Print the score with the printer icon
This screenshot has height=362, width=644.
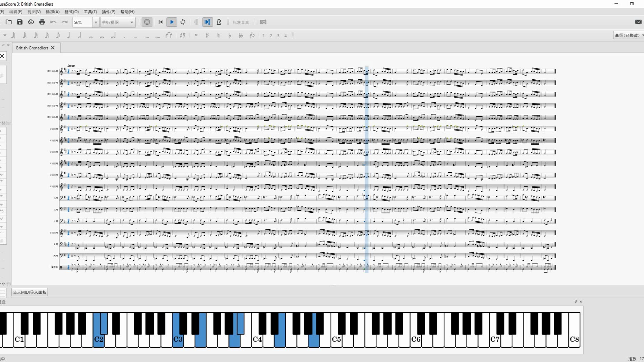tap(42, 22)
